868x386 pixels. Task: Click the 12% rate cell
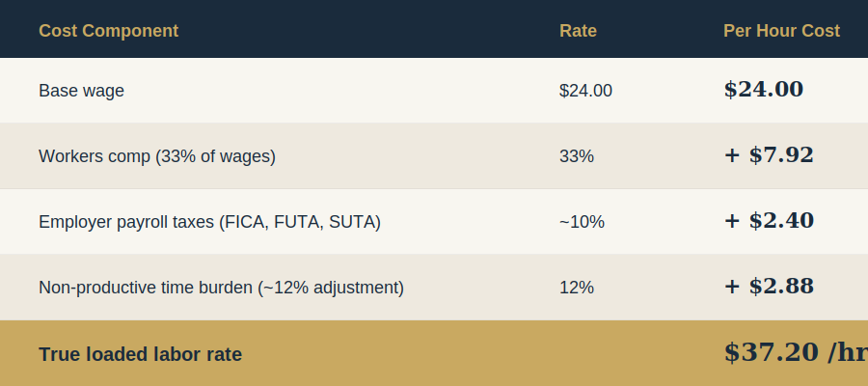576,288
